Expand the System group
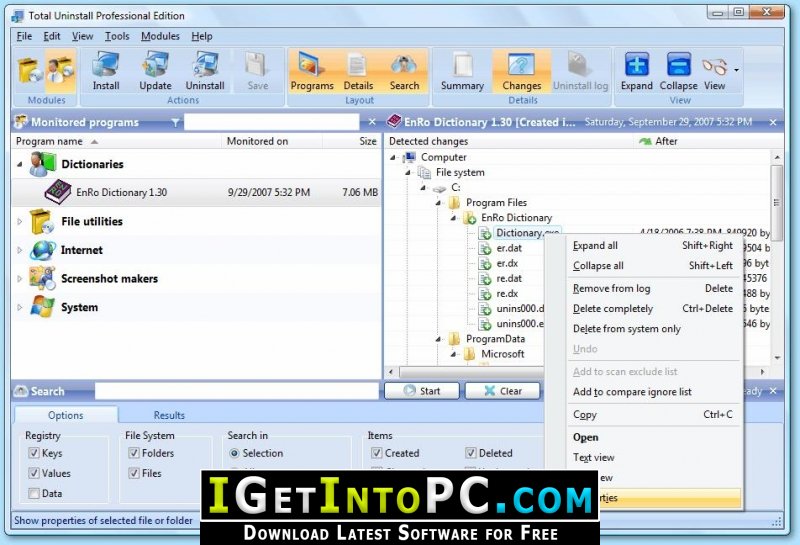Viewport: 800px width, 545px height. pyautogui.click(x=20, y=307)
